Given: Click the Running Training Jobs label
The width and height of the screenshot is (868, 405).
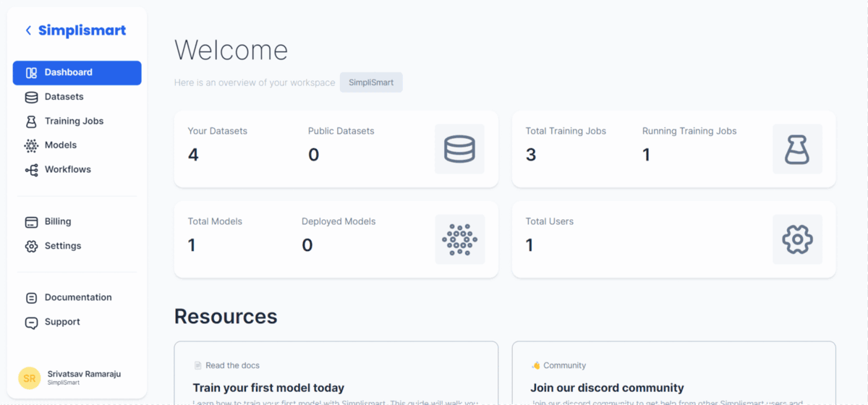Looking at the screenshot, I should (689, 131).
